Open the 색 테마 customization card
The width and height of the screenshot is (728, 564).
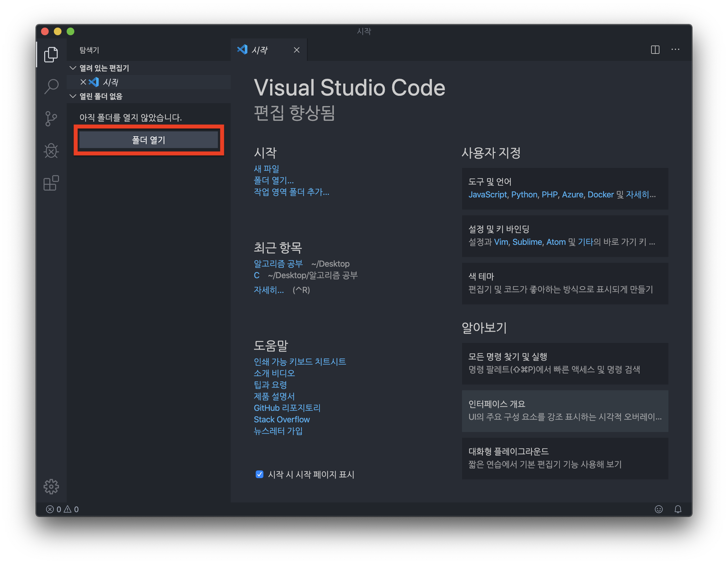[x=565, y=283]
